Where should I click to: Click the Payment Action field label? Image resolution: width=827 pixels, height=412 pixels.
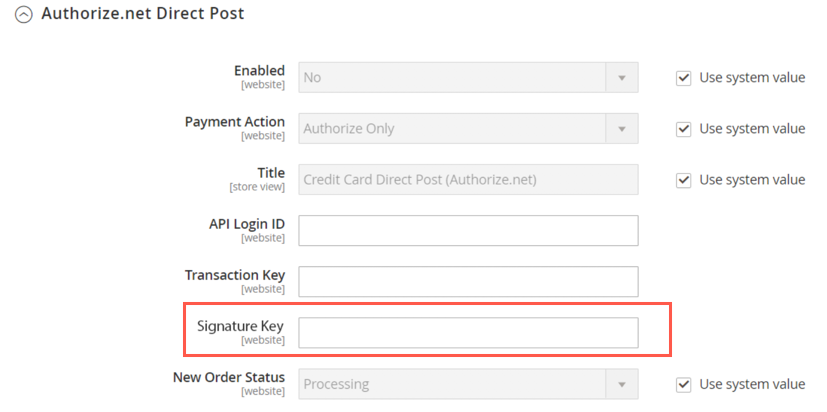[x=235, y=122]
